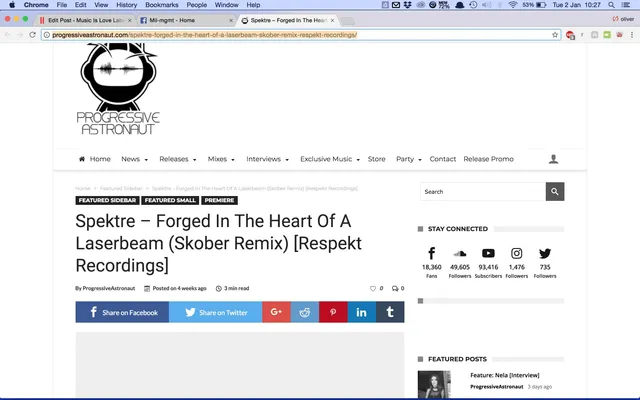Open the Instagram followers icon
Image resolution: width=640 pixels, height=400 pixels.
point(516,253)
